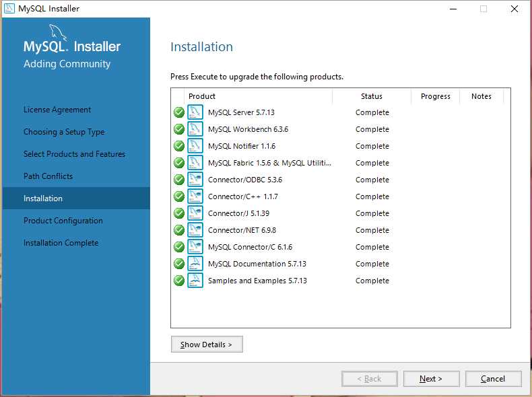Viewport: 532px width, 397px height.
Task: Click the Notes column header
Action: pos(481,96)
